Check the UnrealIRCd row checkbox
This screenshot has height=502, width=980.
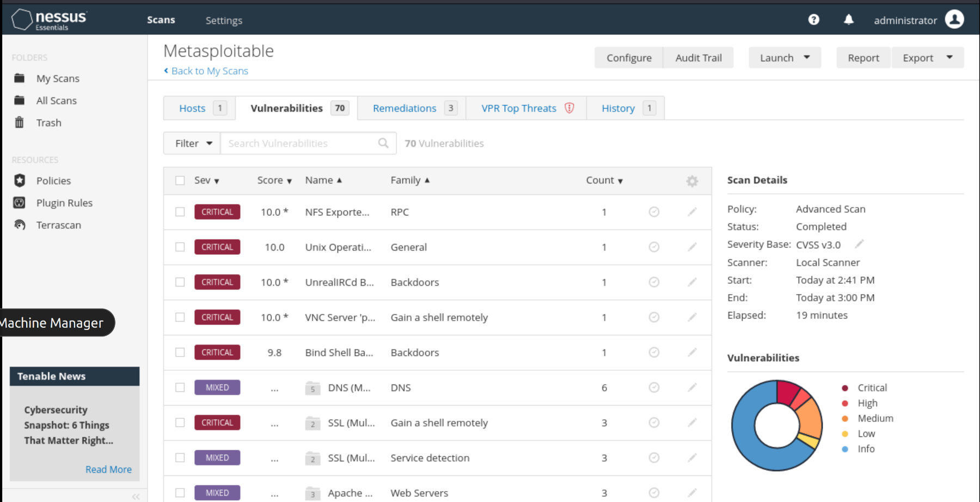[180, 282]
